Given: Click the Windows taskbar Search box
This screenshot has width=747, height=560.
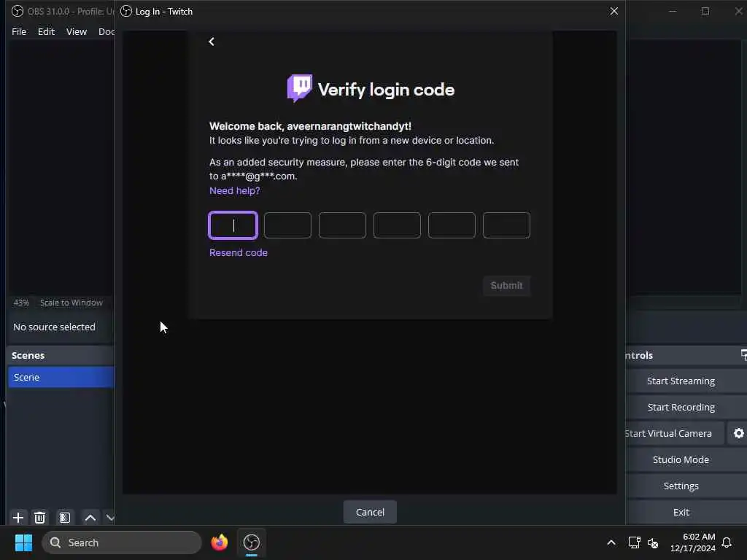Looking at the screenshot, I should pos(122,542).
